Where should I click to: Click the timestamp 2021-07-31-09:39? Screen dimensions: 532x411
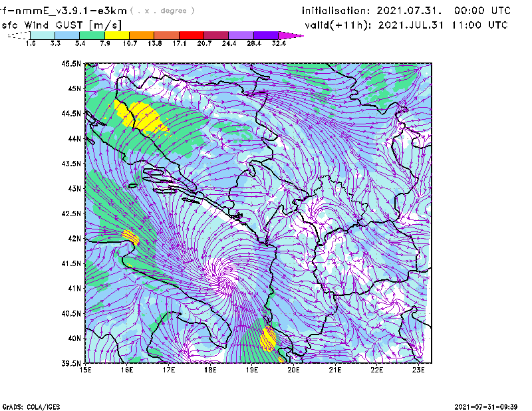coord(486,407)
